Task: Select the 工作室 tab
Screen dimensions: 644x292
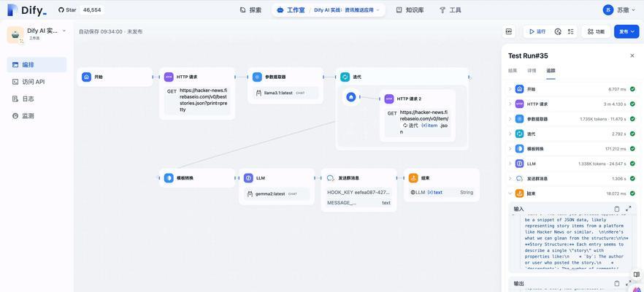Action: 291,10
